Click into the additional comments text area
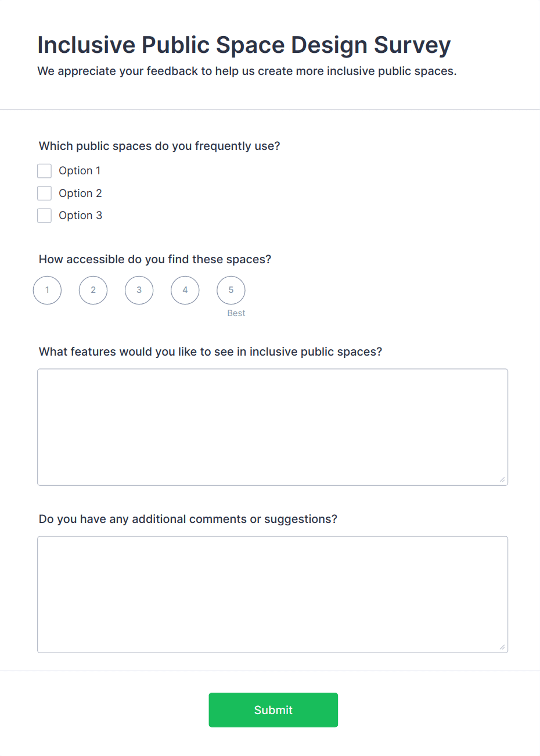Viewport: 540px width, 756px height. [x=272, y=594]
